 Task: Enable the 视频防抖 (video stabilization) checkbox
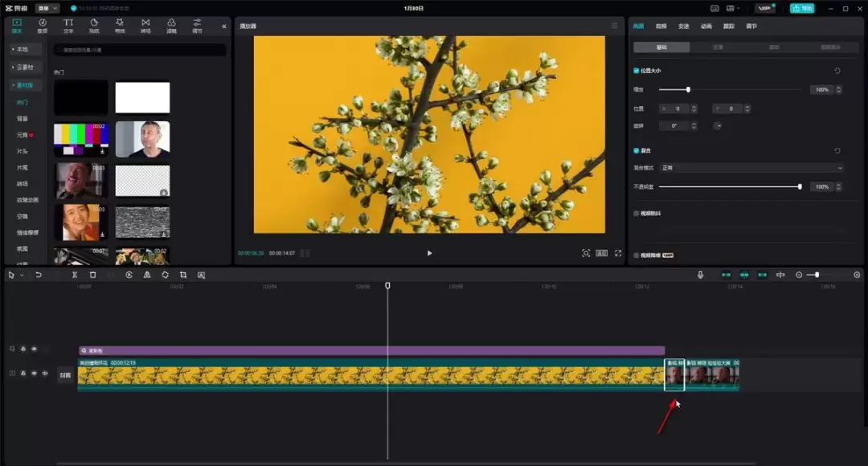(x=637, y=213)
